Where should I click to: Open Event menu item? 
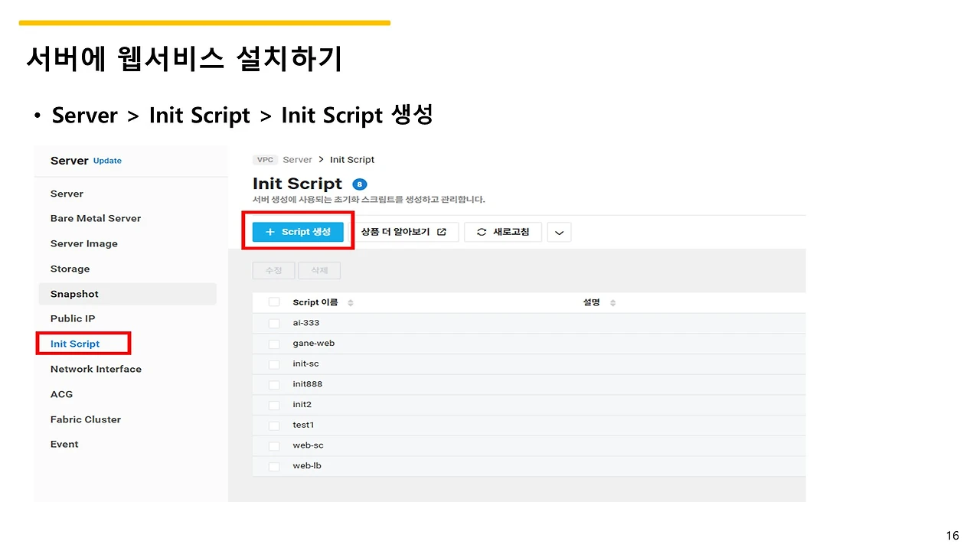[64, 444]
